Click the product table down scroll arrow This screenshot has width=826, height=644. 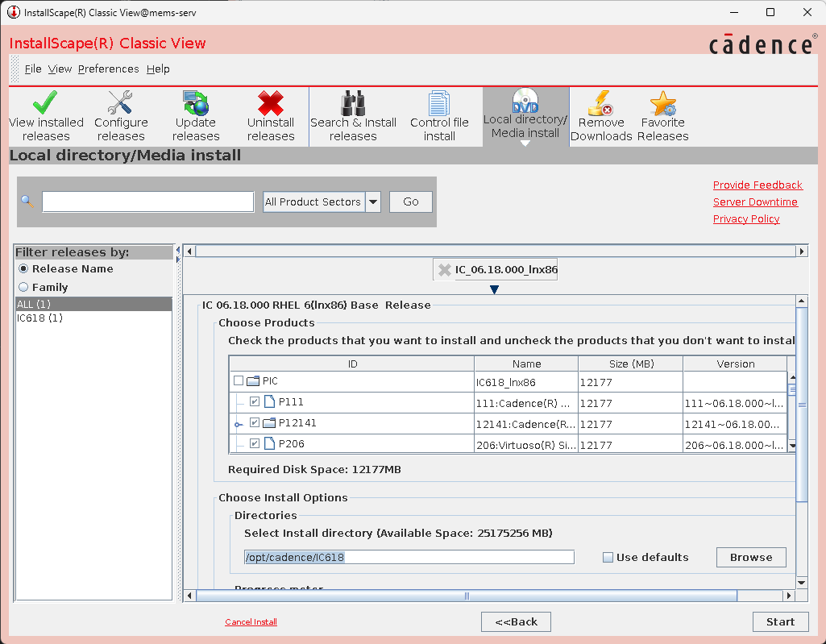coord(791,446)
